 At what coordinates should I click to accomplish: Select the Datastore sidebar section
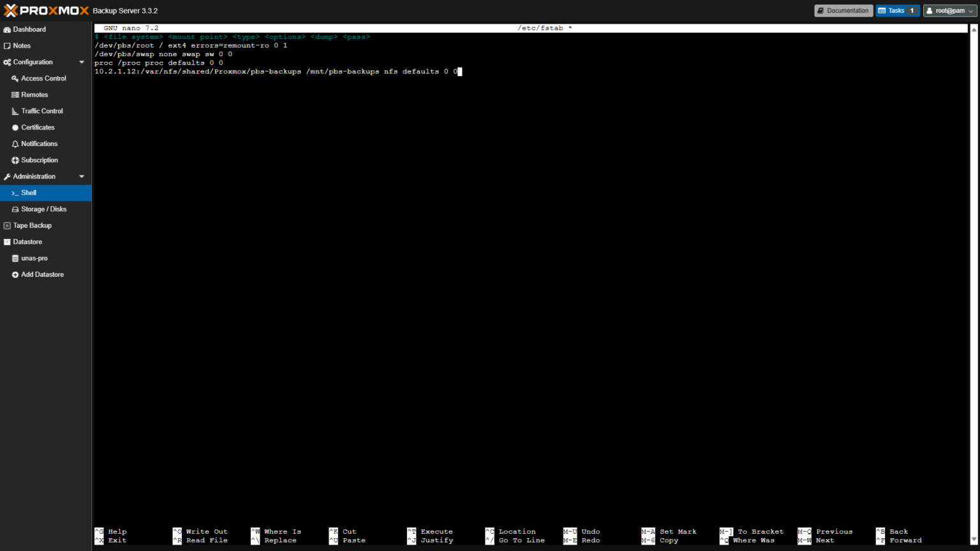tap(27, 242)
